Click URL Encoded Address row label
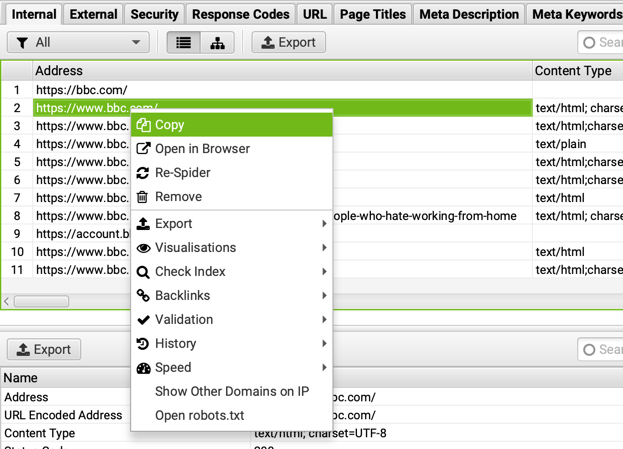 pyautogui.click(x=63, y=415)
